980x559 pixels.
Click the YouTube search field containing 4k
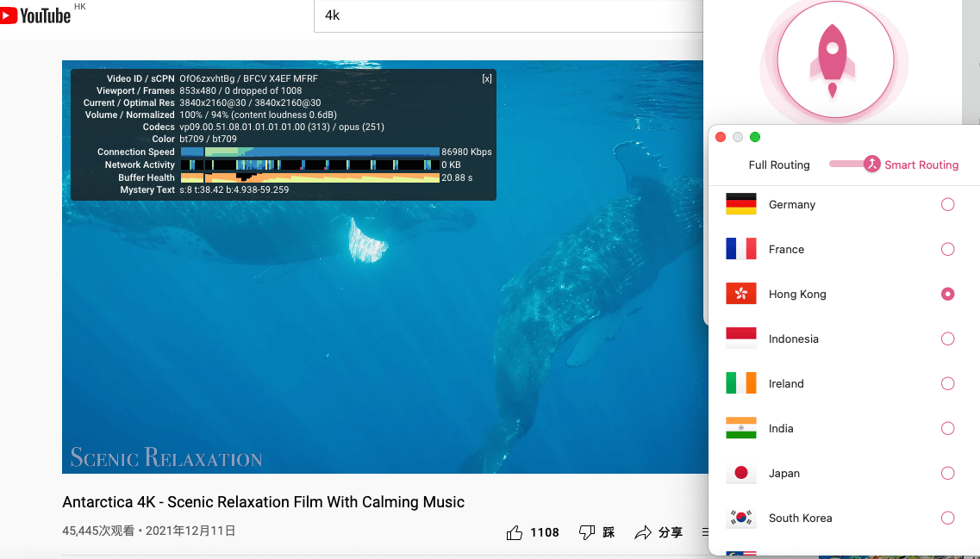[x=509, y=16]
